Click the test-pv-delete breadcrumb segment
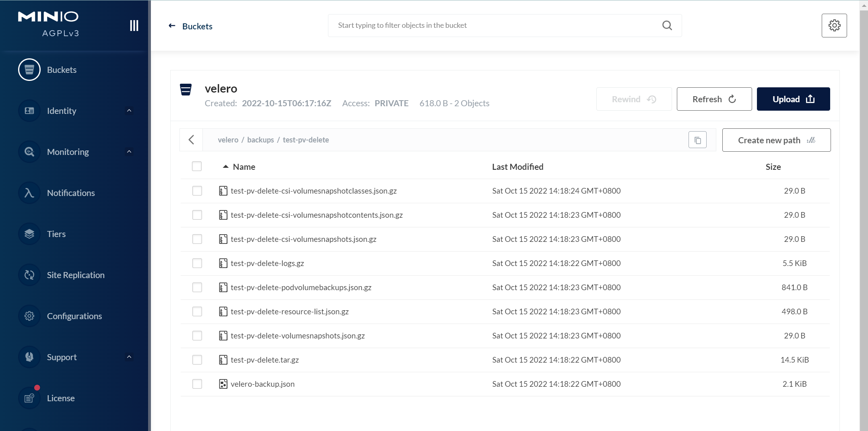The height and width of the screenshot is (431, 868). (x=306, y=140)
